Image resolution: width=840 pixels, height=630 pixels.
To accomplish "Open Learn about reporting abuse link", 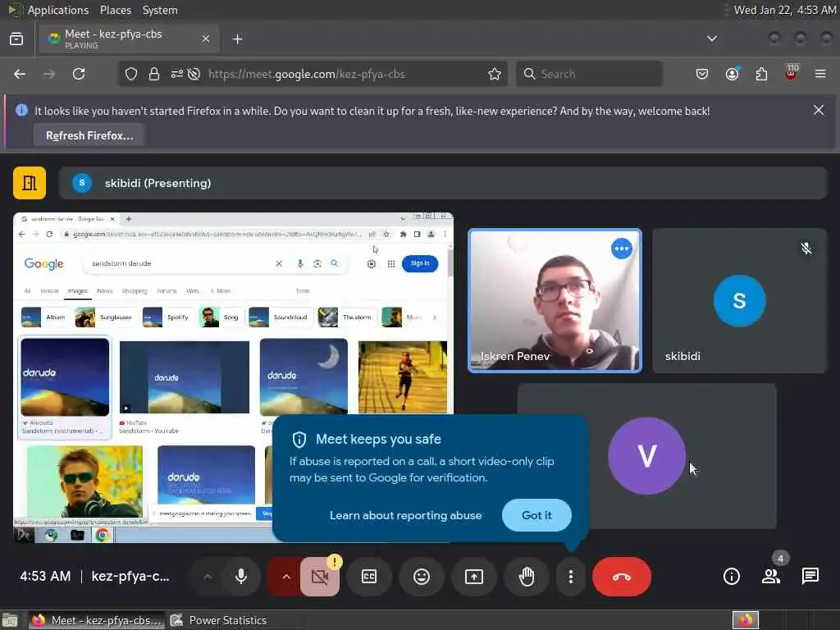I will tap(405, 515).
